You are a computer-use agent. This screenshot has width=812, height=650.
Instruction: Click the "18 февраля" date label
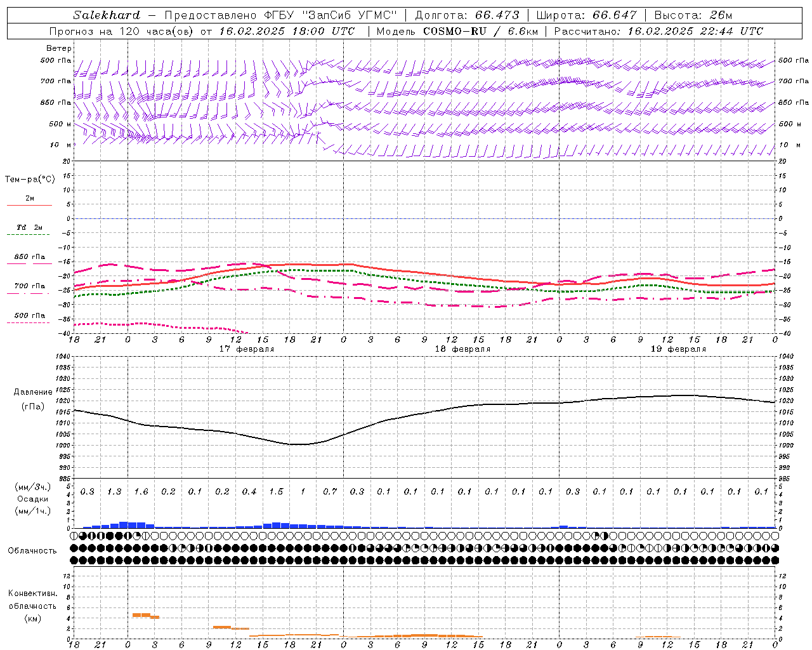[462, 349]
